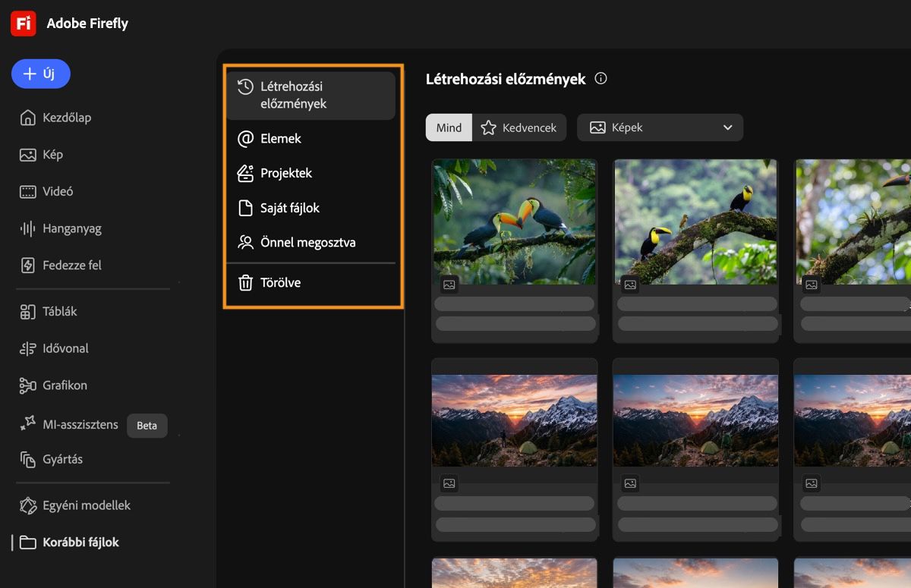Open the Idővonal label
The width and height of the screenshot is (911, 588).
click(x=65, y=348)
